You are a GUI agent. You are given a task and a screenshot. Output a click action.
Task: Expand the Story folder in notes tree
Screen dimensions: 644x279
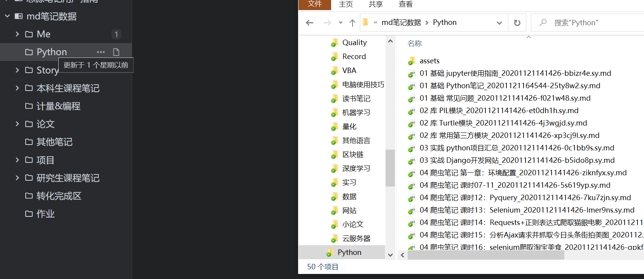coord(17,70)
